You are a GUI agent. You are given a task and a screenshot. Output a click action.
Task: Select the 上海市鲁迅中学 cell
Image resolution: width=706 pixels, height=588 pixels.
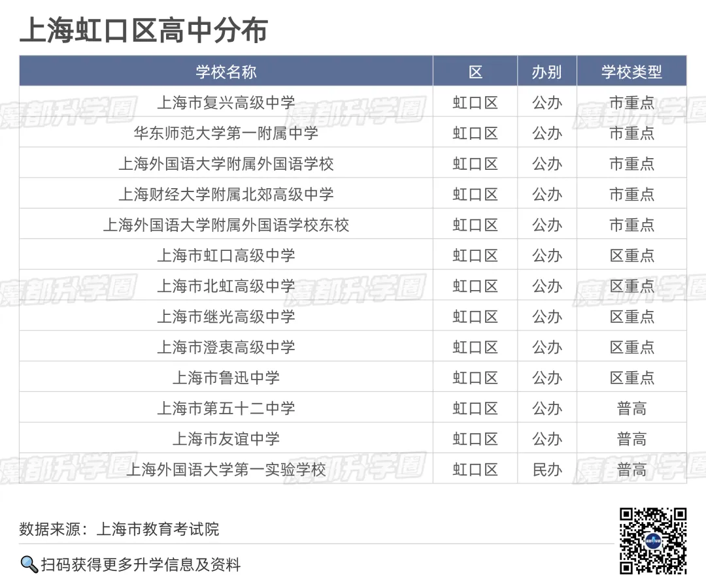pos(226,378)
